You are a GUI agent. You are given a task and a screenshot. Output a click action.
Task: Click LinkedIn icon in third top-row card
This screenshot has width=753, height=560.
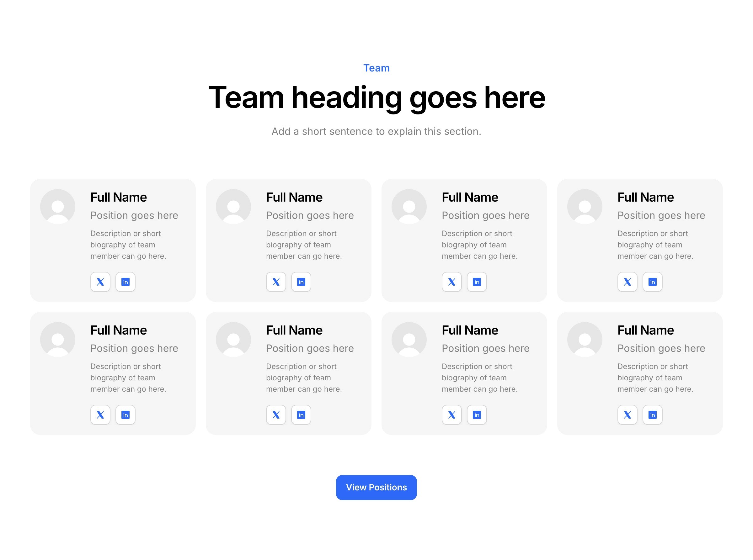(x=477, y=282)
